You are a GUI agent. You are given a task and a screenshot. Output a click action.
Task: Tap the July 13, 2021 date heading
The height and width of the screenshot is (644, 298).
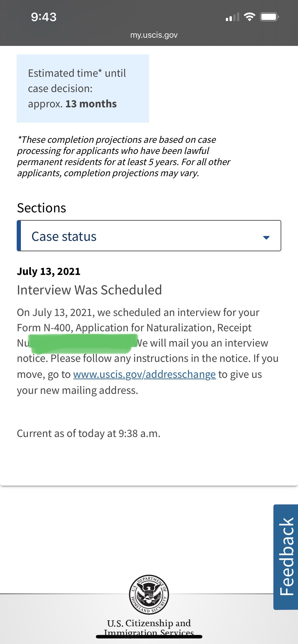tap(49, 271)
